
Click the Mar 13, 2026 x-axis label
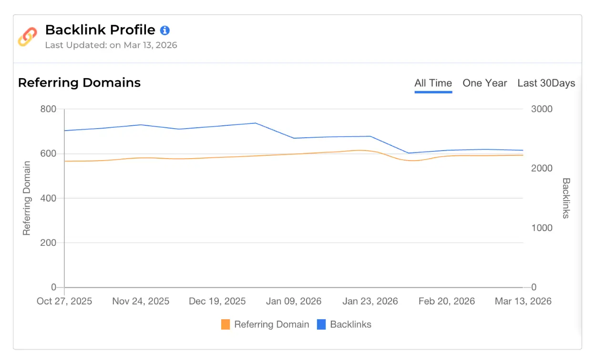[523, 301]
